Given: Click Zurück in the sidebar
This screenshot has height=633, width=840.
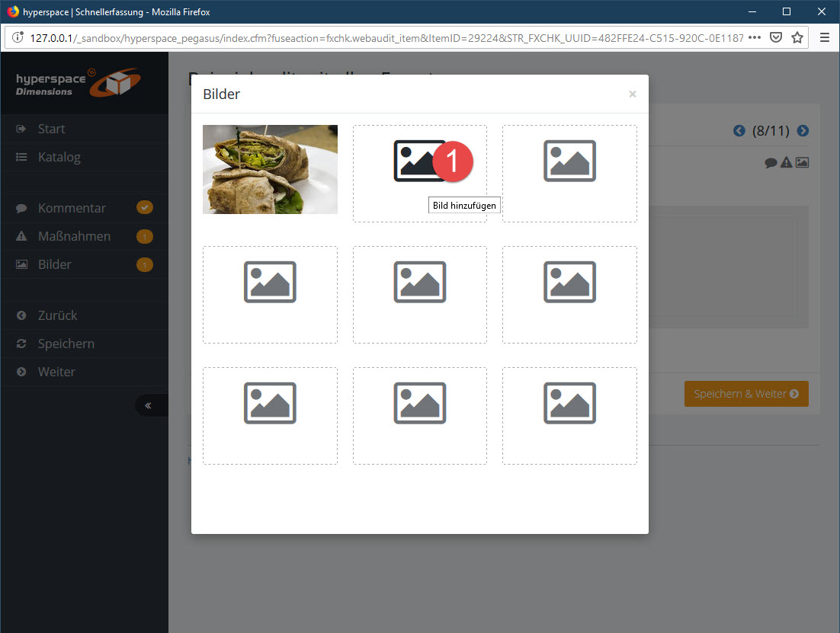Looking at the screenshot, I should click(x=57, y=315).
